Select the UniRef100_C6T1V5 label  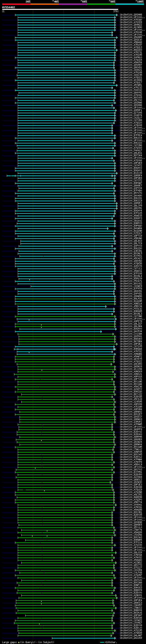point(131,347)
